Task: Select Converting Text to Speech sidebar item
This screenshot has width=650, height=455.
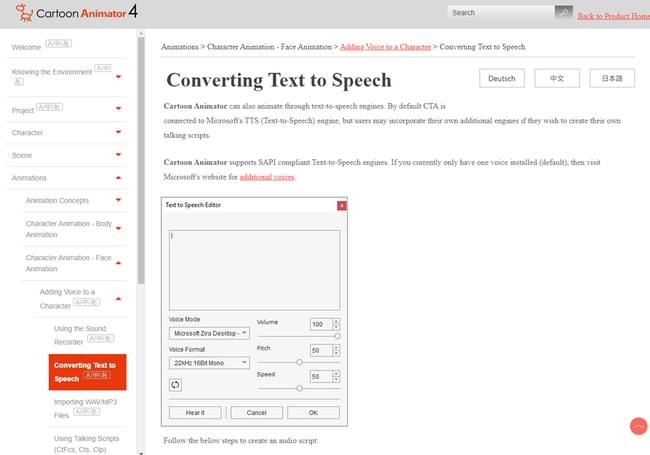Action: tap(87, 372)
